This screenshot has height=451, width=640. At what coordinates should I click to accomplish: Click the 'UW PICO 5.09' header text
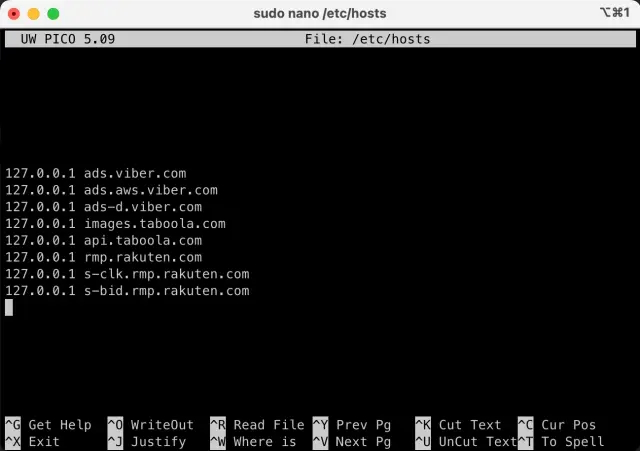click(x=68, y=39)
